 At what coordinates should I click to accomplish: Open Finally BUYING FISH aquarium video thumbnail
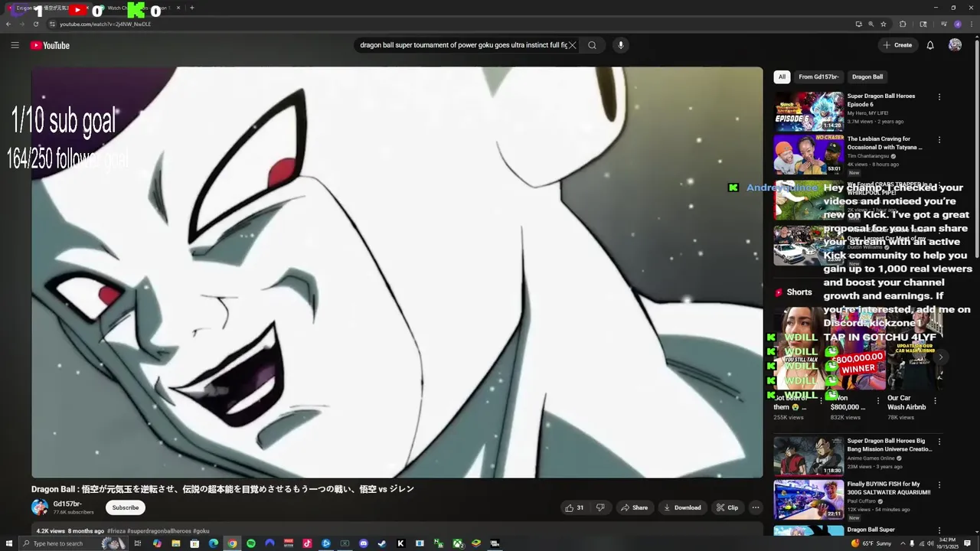point(808,500)
